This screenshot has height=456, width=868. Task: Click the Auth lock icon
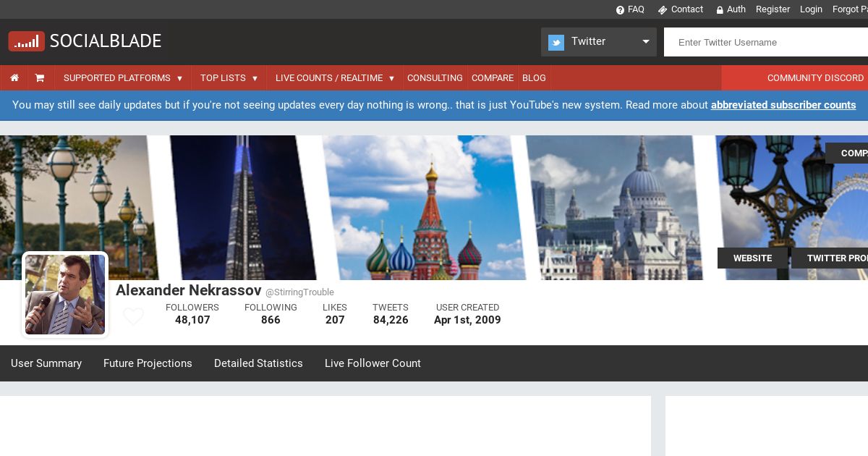pyautogui.click(x=720, y=10)
